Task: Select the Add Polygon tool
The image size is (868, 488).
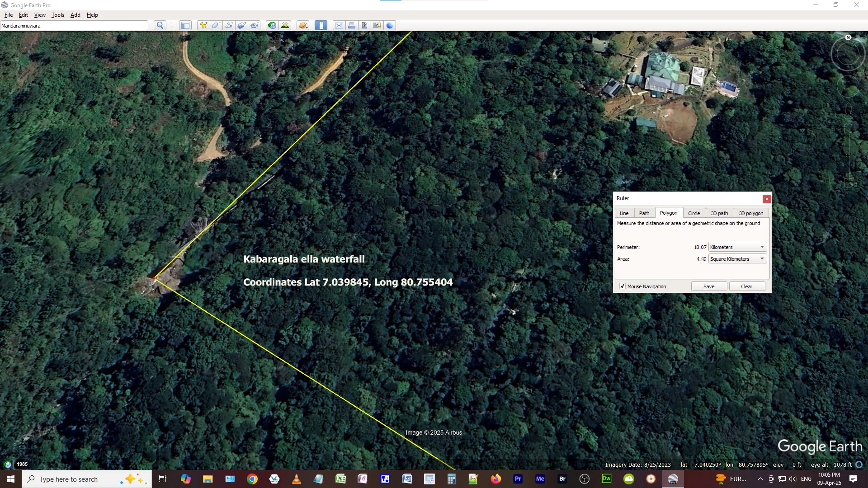Action: (216, 25)
